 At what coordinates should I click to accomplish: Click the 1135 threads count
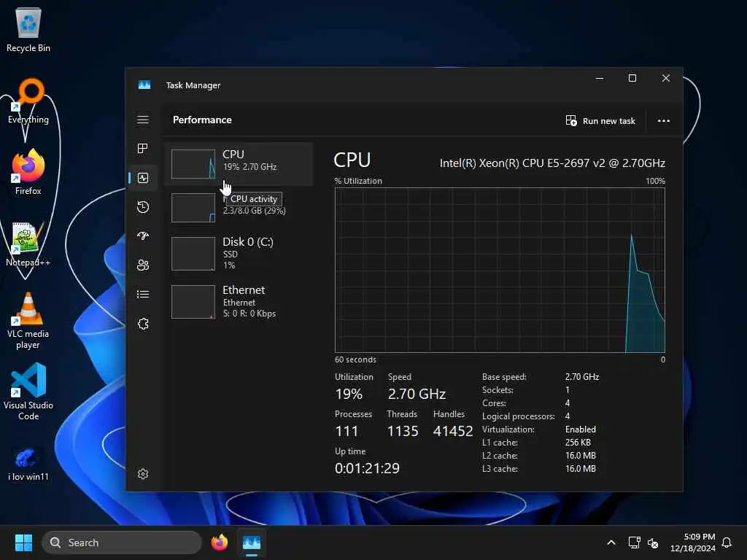coord(403,431)
